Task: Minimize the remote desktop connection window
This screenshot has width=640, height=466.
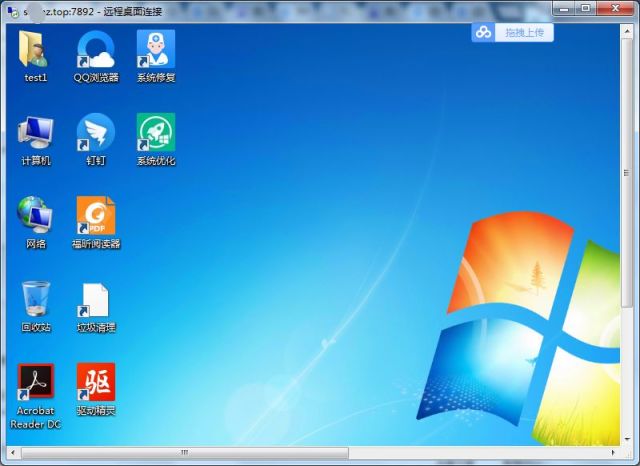Action: pos(564,8)
